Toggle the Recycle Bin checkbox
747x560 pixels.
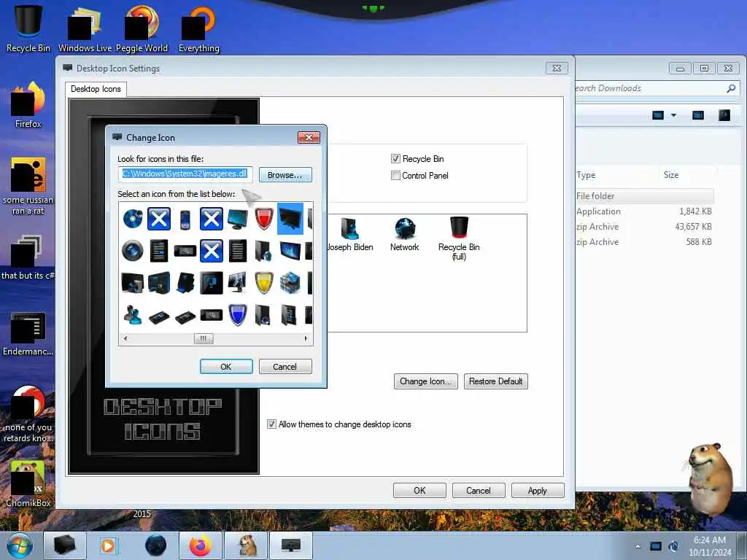(395, 158)
